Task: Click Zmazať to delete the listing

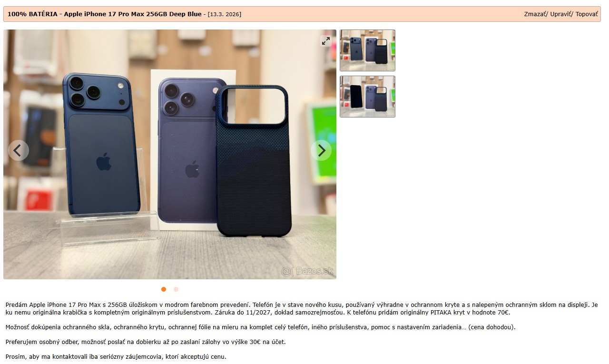Action: 535,14
